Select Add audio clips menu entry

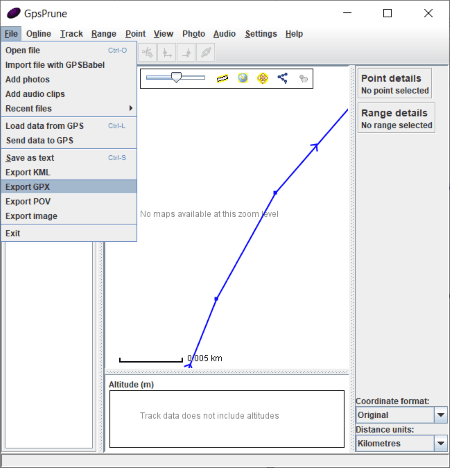pyautogui.click(x=69, y=94)
